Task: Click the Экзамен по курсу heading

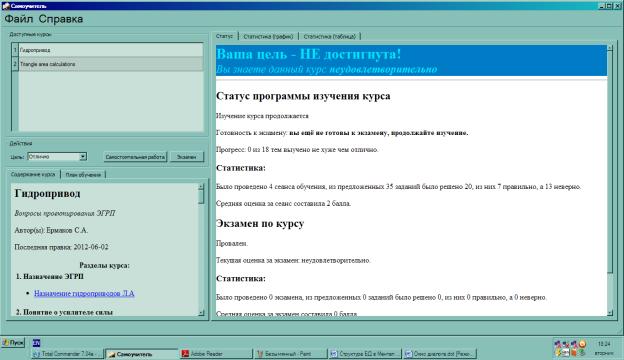Action: pos(260,224)
